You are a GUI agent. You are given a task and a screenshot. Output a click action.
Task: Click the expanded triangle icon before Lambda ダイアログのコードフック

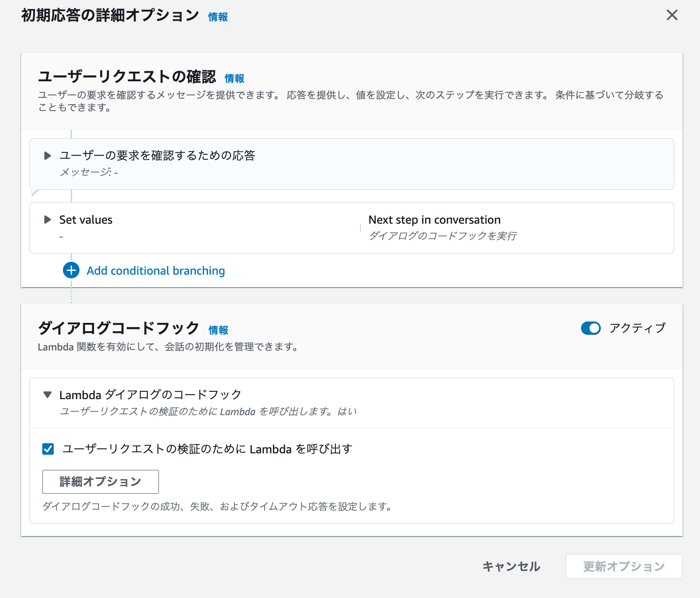pyautogui.click(x=48, y=394)
